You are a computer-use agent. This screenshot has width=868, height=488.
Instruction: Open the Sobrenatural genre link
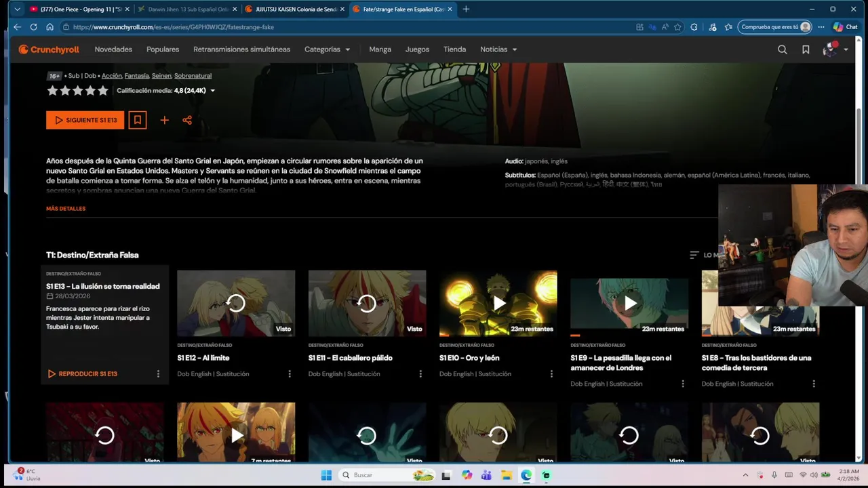tap(193, 76)
